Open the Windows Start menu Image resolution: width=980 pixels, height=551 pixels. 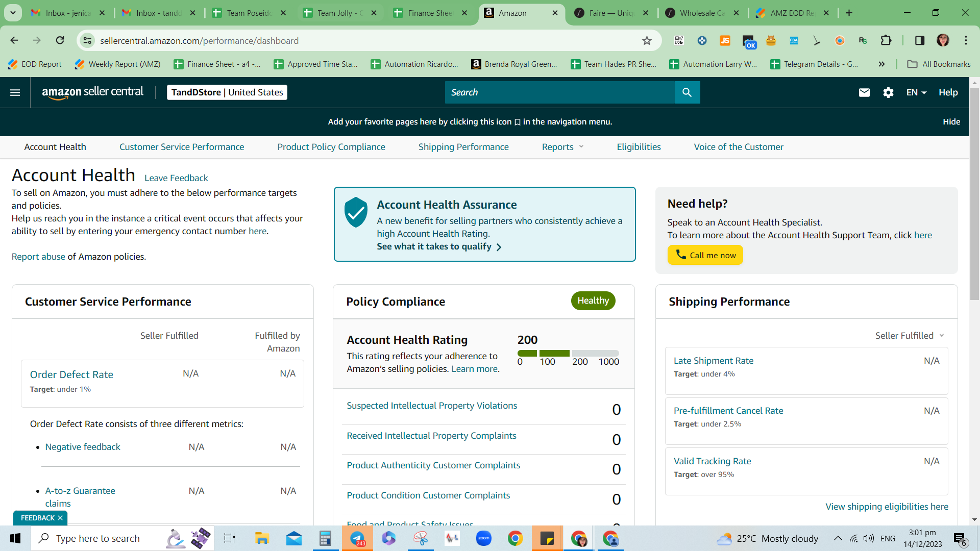15,538
